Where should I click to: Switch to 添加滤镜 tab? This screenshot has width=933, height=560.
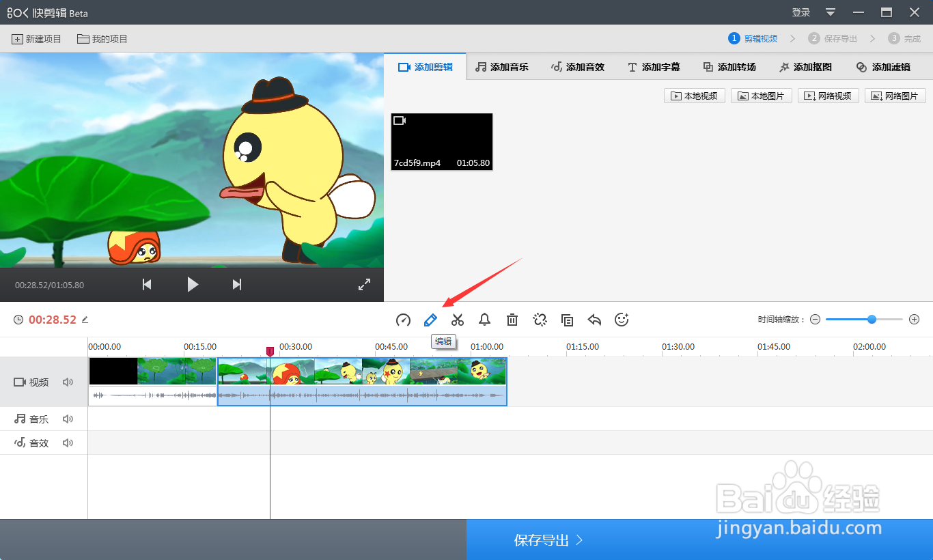[x=883, y=67]
